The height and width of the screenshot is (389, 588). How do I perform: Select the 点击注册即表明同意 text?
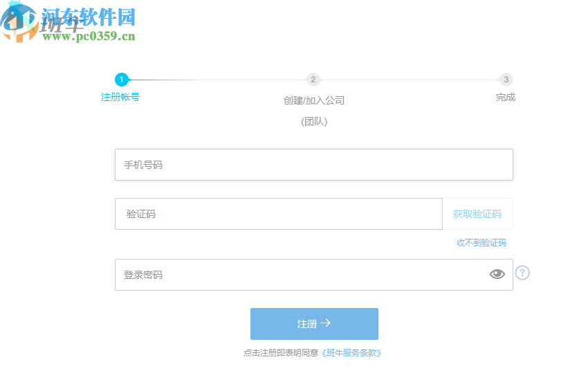point(281,353)
